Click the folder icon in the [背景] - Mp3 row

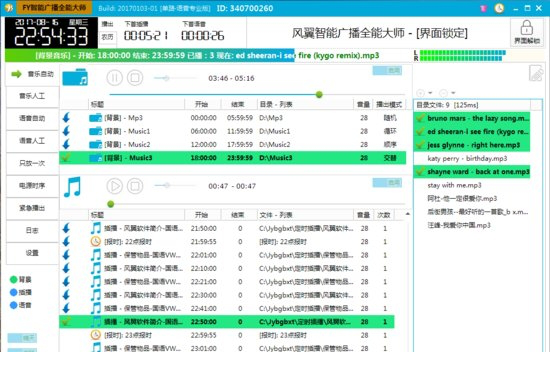(95, 118)
